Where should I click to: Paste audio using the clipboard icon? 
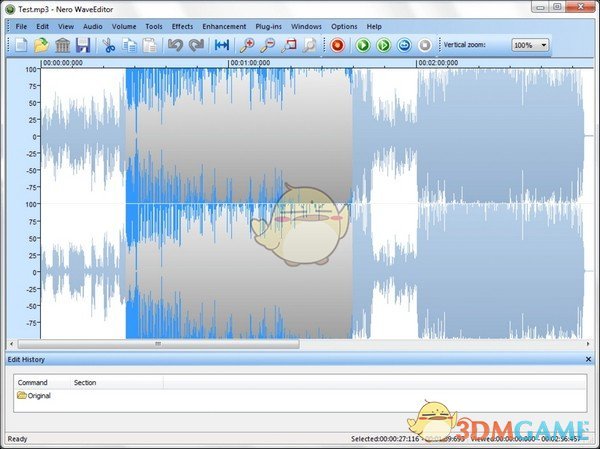150,45
